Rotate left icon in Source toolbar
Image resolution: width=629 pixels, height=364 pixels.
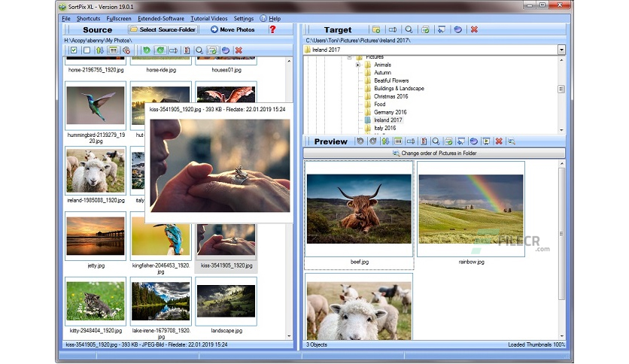[147, 50]
